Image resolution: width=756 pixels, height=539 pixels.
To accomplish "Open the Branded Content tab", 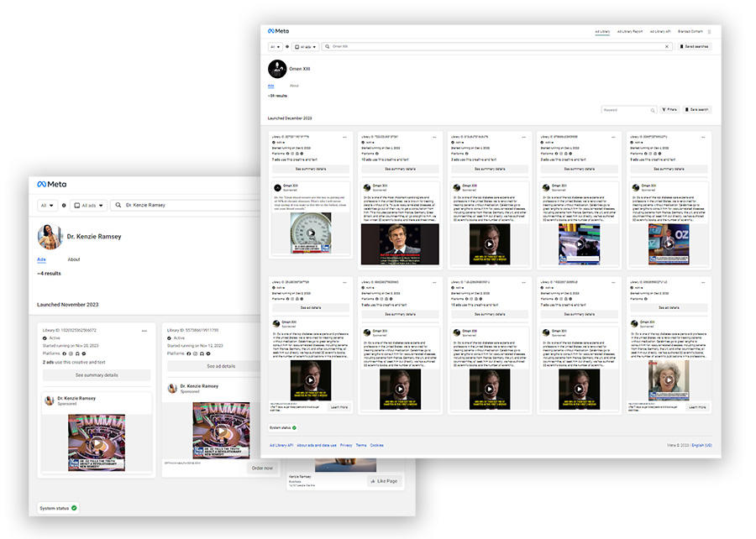I will [690, 32].
